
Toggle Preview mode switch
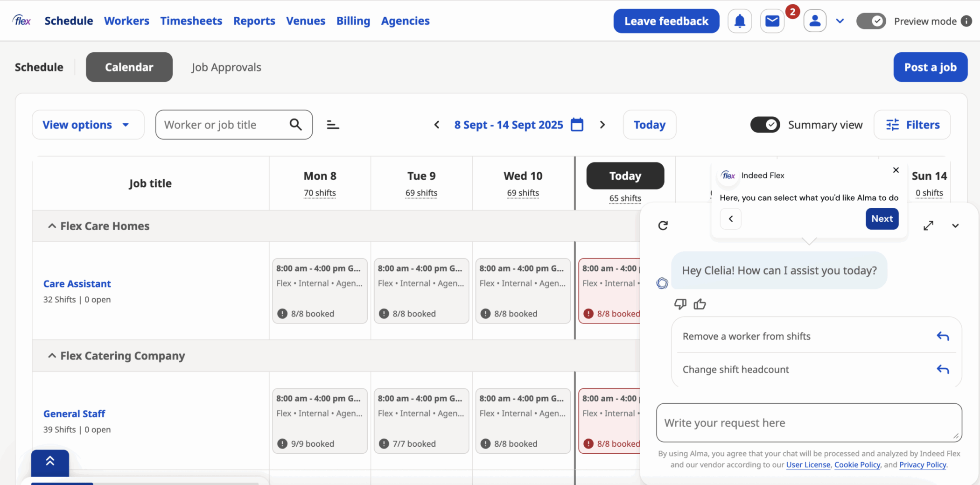(871, 21)
